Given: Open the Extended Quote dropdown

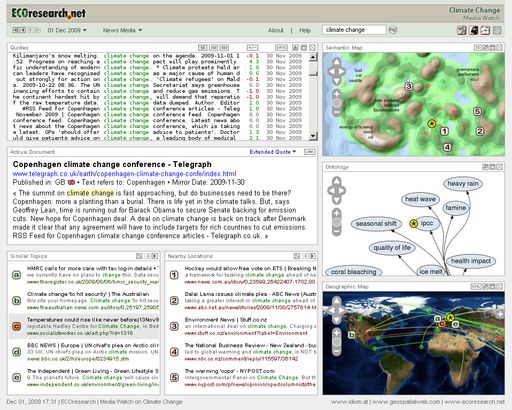Looking at the screenshot, I should tap(273, 152).
